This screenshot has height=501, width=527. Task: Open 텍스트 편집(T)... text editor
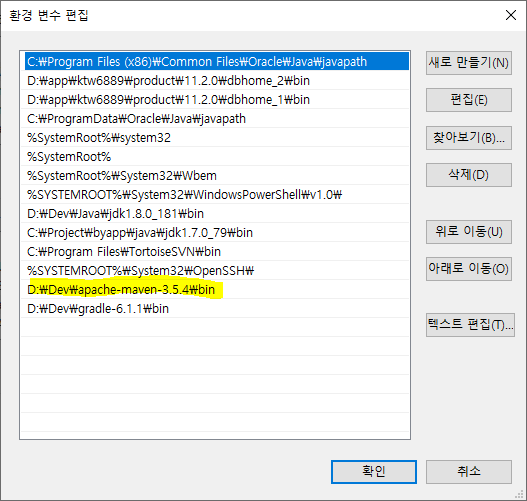click(470, 325)
